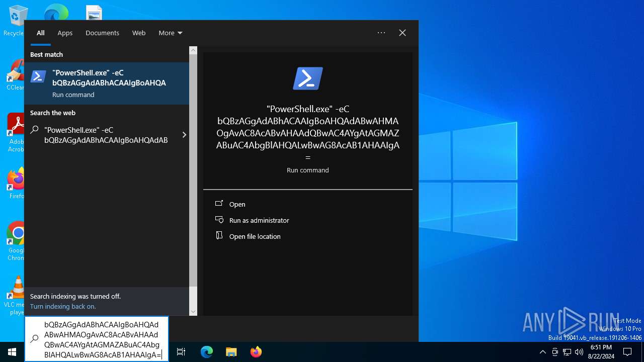Click Open in the preview pane
Screen dimensions: 644x362
(237, 204)
